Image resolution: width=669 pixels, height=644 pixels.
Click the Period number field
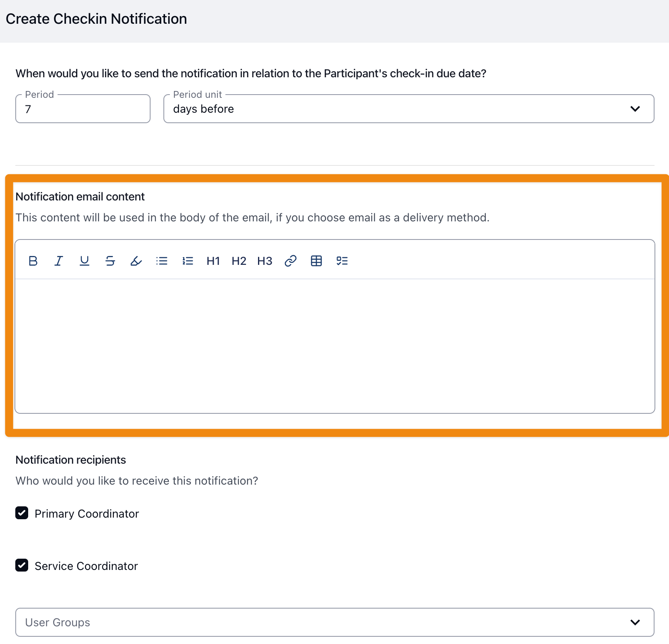click(83, 109)
